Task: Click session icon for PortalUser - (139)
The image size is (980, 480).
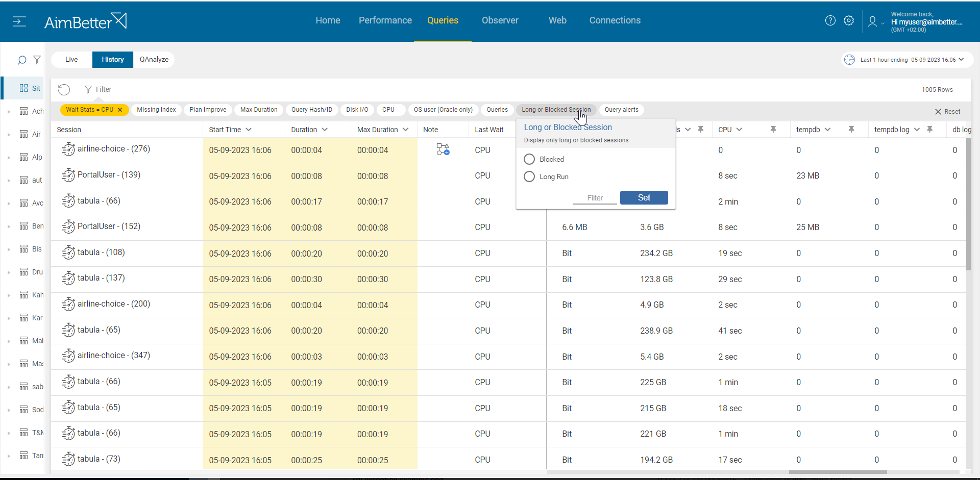Action: [x=68, y=175]
